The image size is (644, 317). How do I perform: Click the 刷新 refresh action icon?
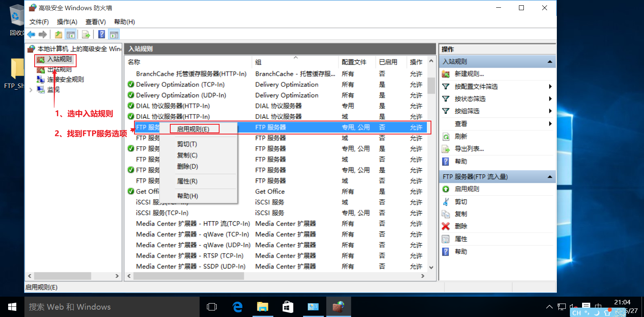446,136
